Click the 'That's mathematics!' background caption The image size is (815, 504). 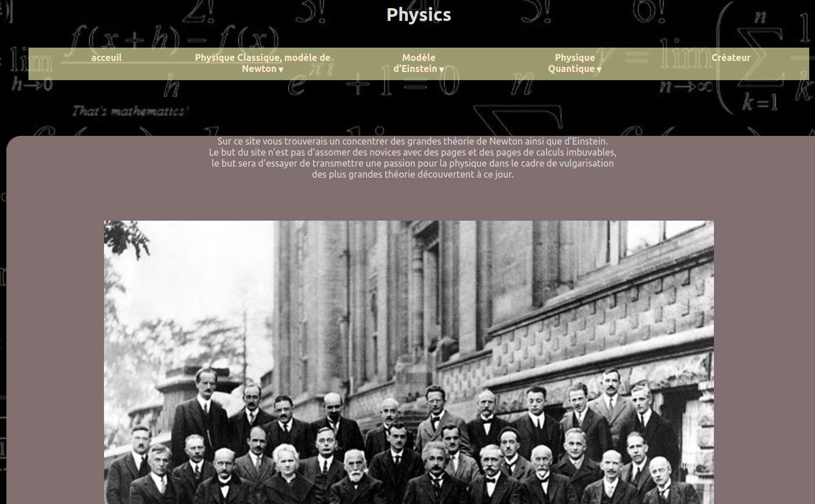(x=131, y=110)
